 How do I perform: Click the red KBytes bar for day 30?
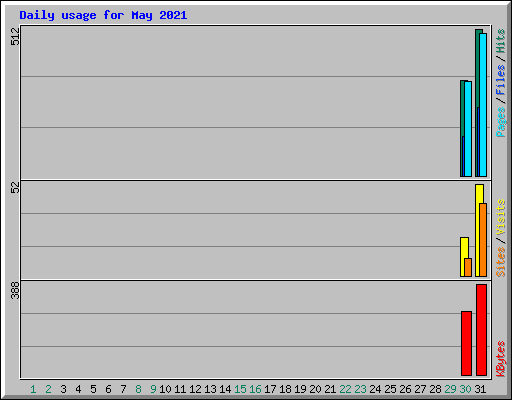point(466,343)
